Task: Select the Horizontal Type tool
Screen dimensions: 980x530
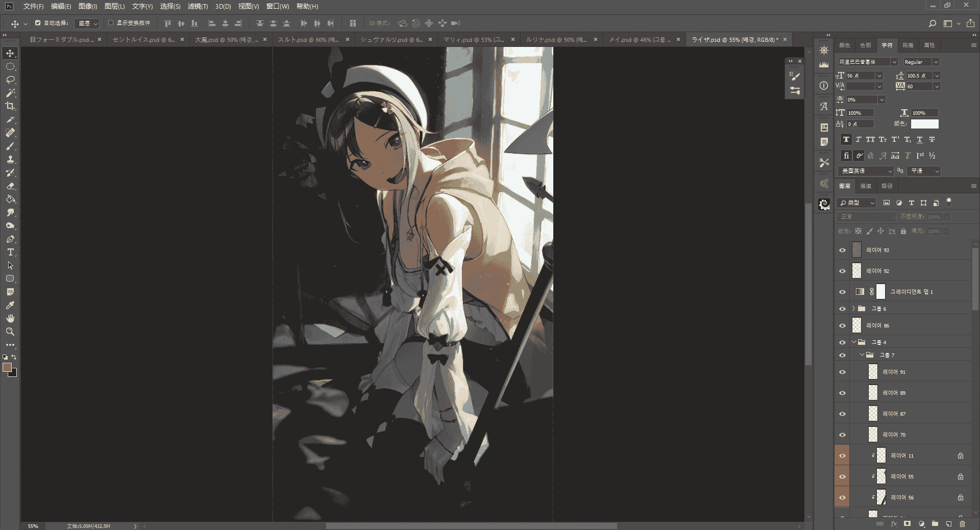Action: tap(10, 253)
